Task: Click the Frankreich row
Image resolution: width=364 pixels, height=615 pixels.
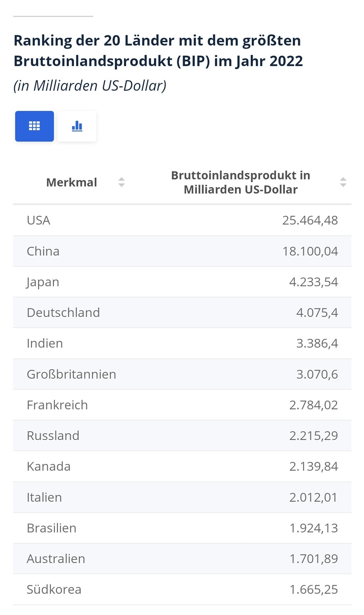Action: click(x=182, y=405)
